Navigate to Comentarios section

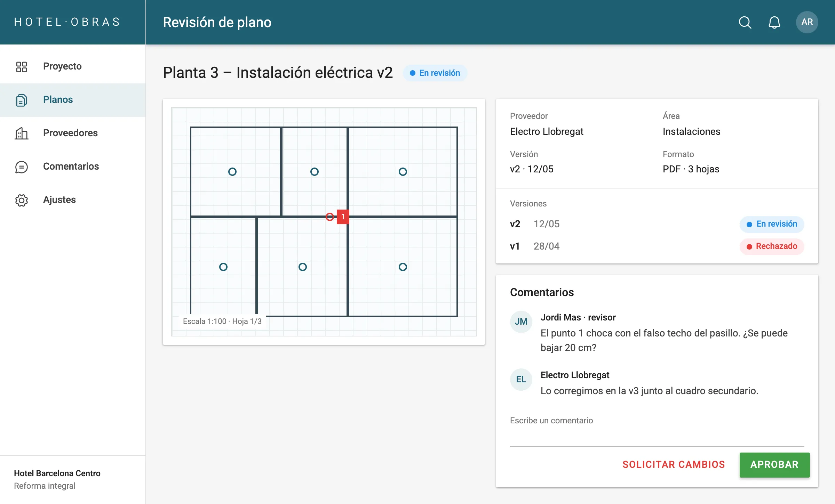[73, 166]
